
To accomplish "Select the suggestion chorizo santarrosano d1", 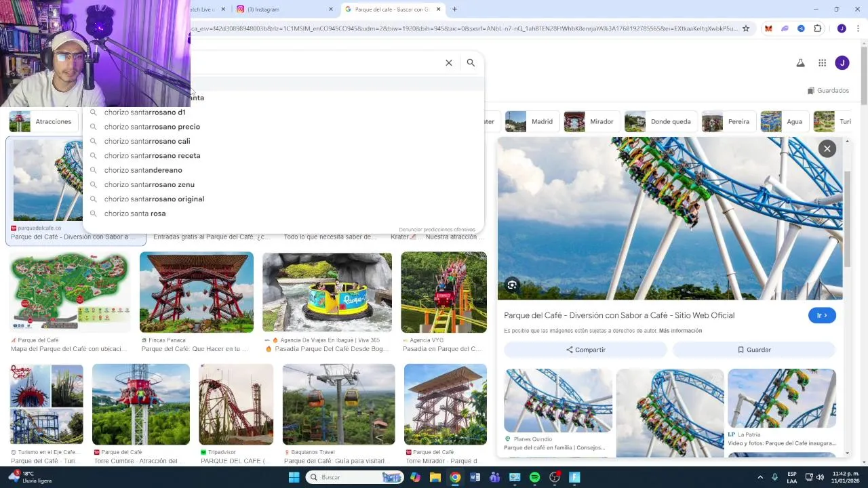I will (x=283, y=112).
